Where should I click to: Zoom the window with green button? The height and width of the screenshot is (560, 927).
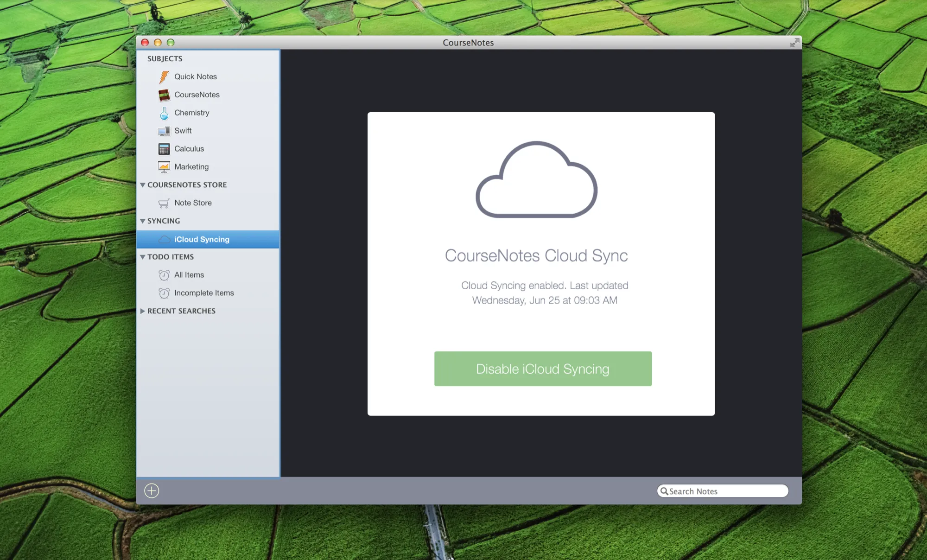pos(171,43)
